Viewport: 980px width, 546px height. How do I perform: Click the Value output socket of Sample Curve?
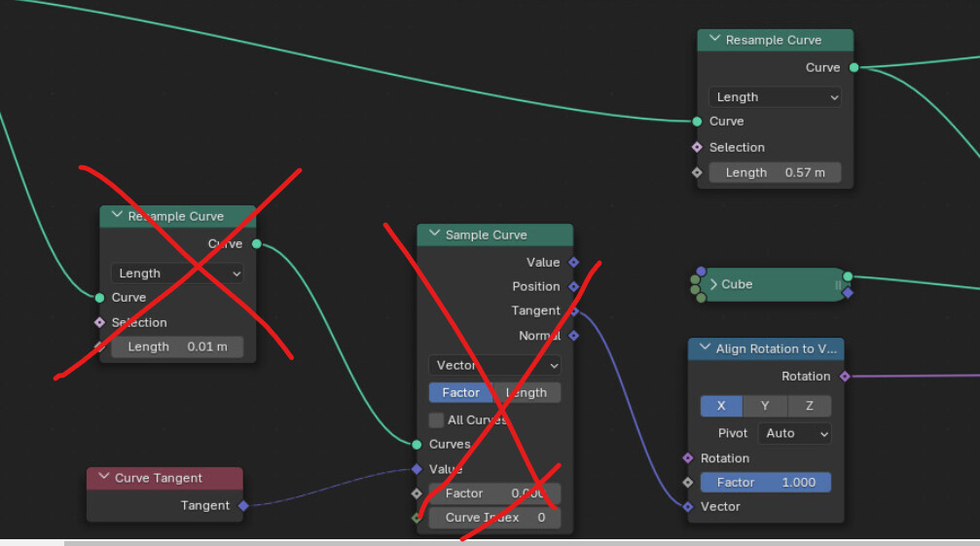pos(573,263)
